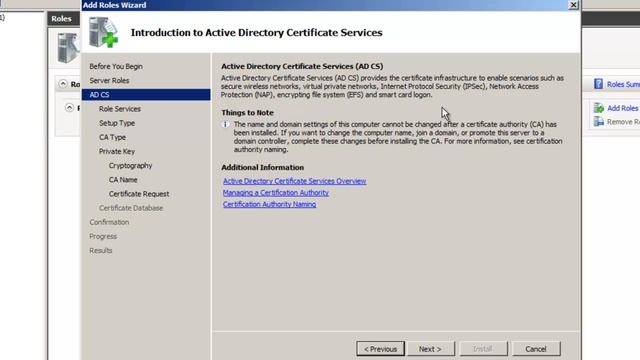
Task: Click the Roles header in Server Manager
Action: pyautogui.click(x=61, y=19)
